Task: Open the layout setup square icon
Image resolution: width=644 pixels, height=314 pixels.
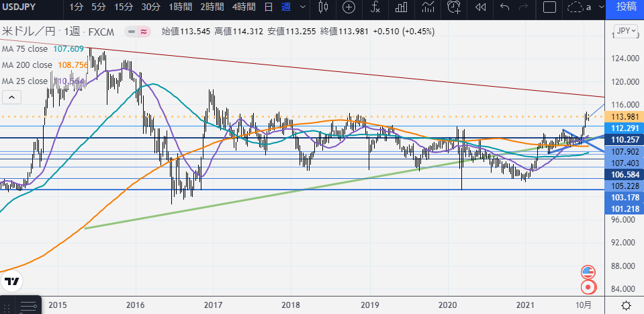Action: (x=549, y=7)
